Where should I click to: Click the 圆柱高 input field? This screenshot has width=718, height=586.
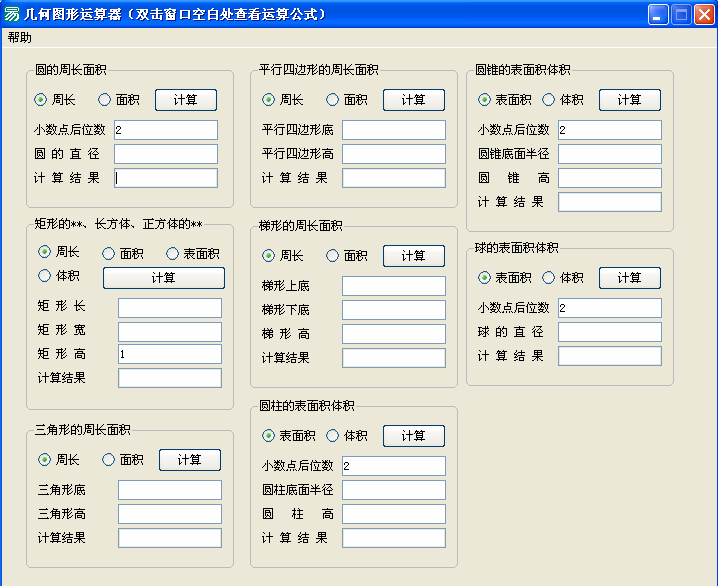click(394, 514)
